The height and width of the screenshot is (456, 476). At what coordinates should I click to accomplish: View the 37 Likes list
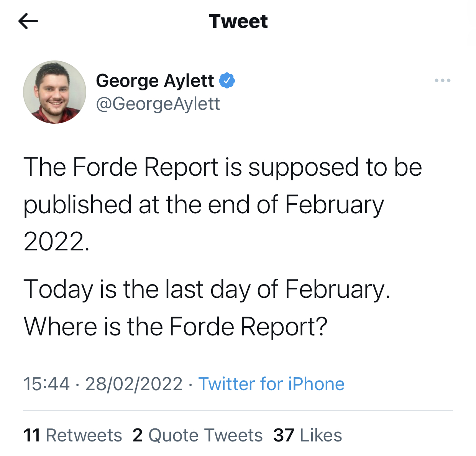tap(308, 435)
